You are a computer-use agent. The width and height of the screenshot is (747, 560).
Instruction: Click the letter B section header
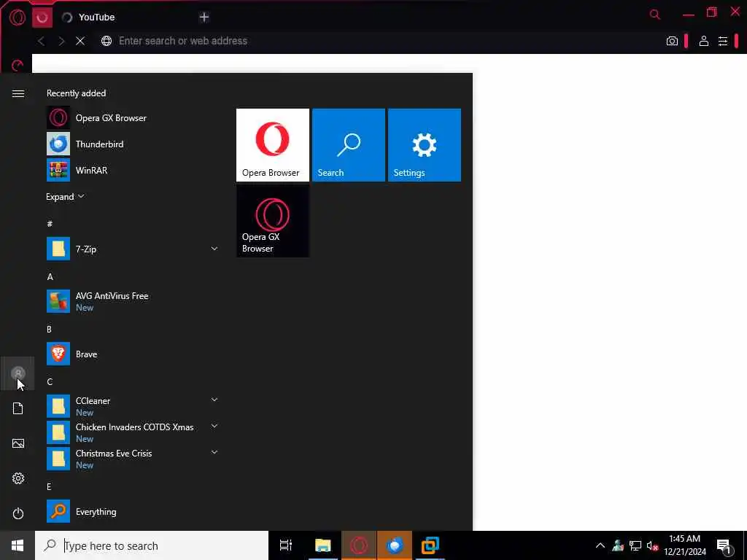pos(49,329)
